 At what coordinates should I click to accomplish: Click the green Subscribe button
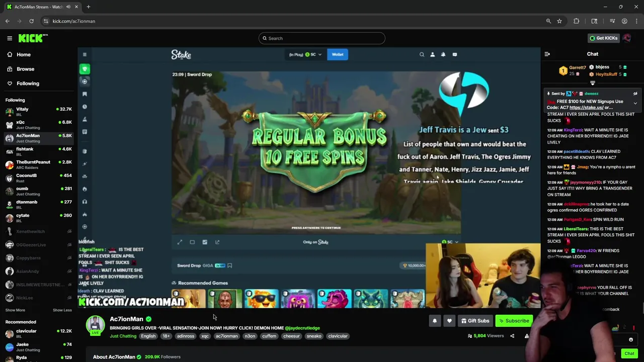(514, 321)
